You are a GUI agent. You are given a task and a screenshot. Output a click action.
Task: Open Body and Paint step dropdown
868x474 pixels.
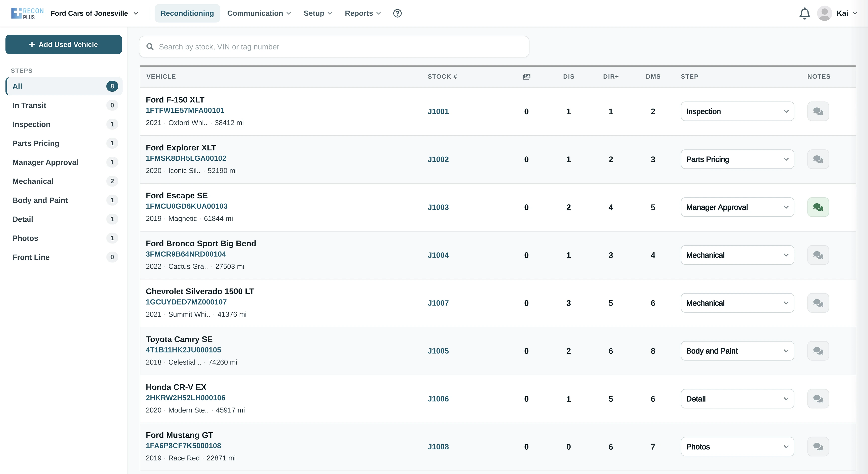(737, 351)
